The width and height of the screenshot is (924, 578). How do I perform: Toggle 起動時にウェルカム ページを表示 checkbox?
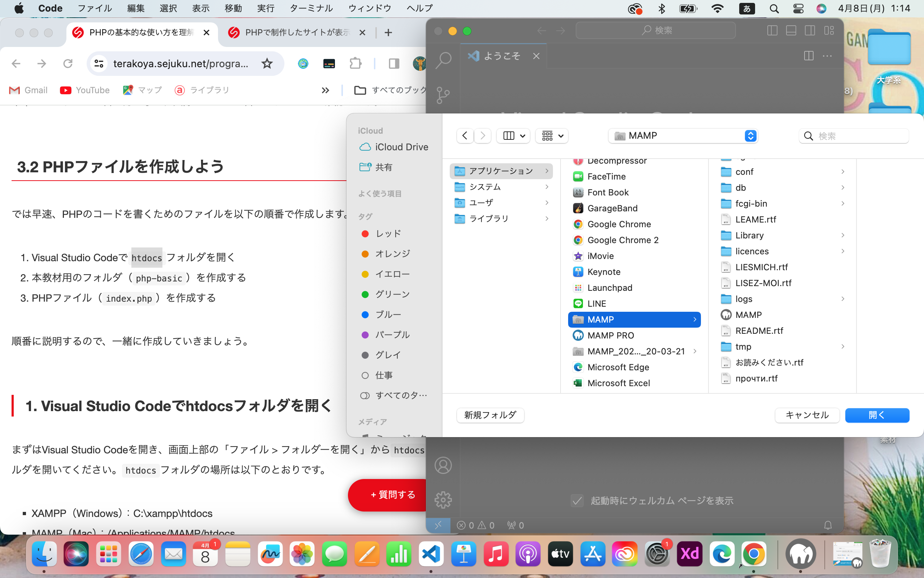[577, 500]
